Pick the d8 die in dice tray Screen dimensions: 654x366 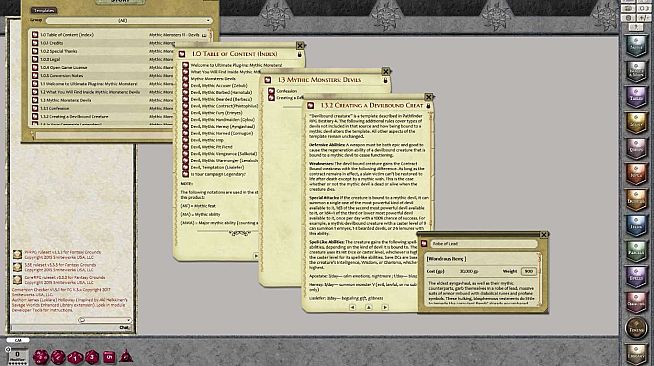[x=92, y=357]
